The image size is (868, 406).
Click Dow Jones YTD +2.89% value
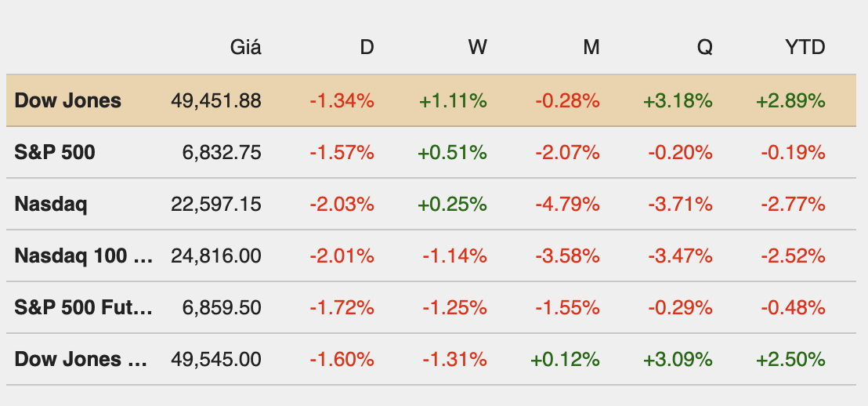point(790,100)
